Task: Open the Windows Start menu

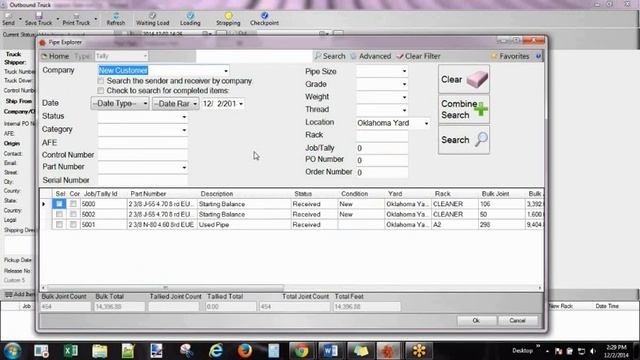Action: [x=12, y=350]
